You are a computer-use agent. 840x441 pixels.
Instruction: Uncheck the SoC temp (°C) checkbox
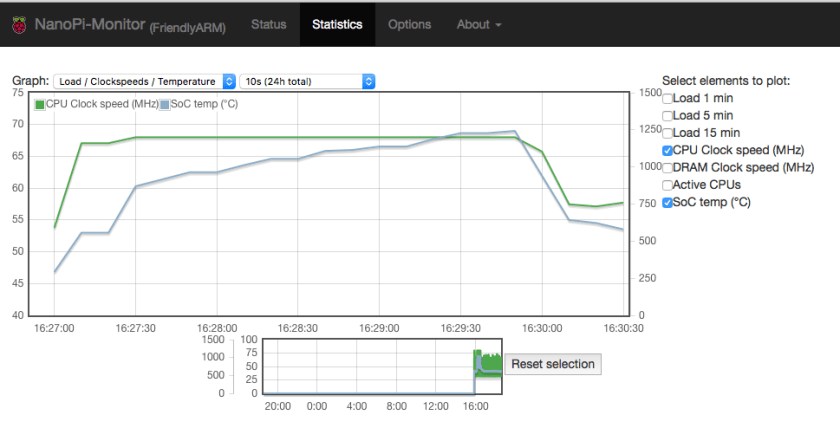click(x=667, y=202)
